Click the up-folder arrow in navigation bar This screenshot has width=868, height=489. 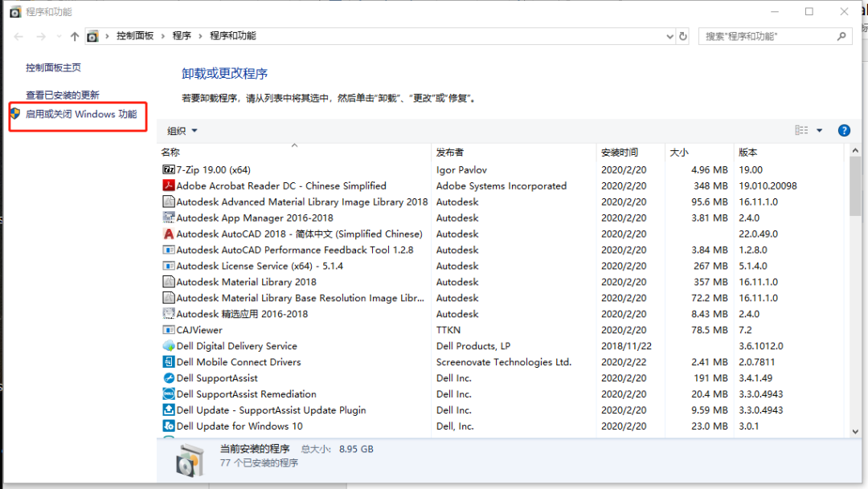click(75, 36)
